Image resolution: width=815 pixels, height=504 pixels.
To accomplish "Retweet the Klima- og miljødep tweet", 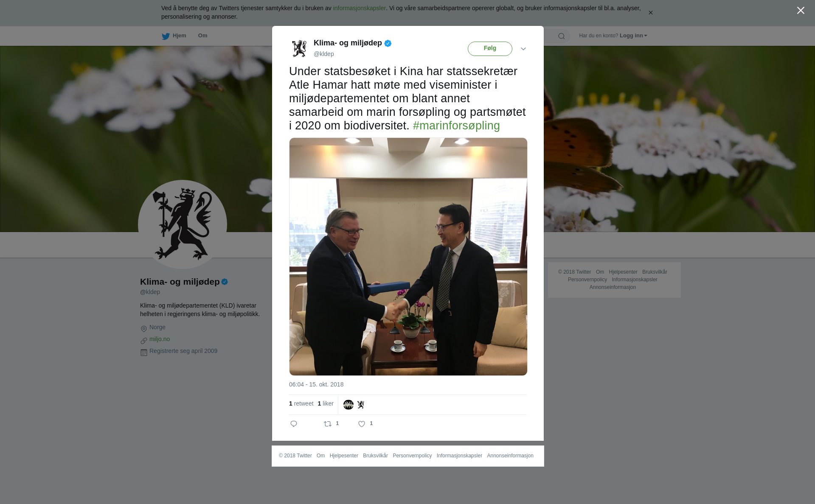I will coord(328,424).
